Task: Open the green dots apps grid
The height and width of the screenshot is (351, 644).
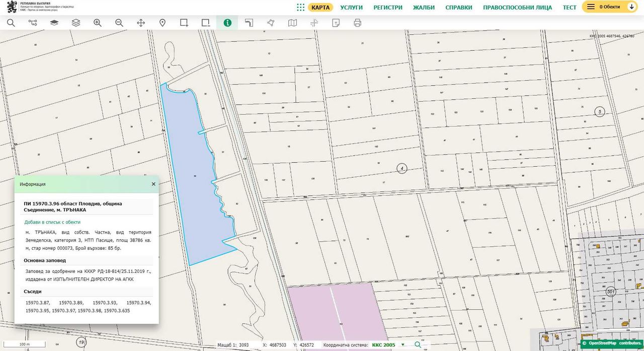Action: coord(300,7)
